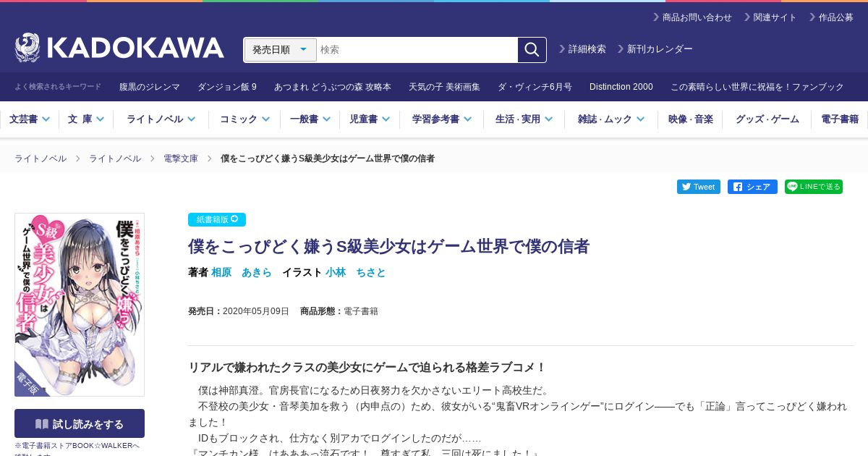Expand the 雑誌・ムック category menu
Image resolution: width=868 pixels, height=456 pixels.
click(611, 119)
